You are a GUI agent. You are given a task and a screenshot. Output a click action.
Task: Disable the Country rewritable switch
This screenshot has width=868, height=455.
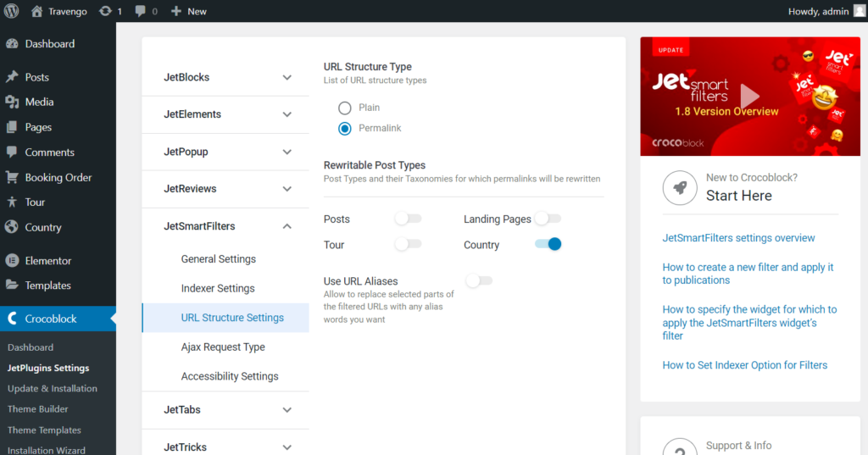click(x=548, y=244)
